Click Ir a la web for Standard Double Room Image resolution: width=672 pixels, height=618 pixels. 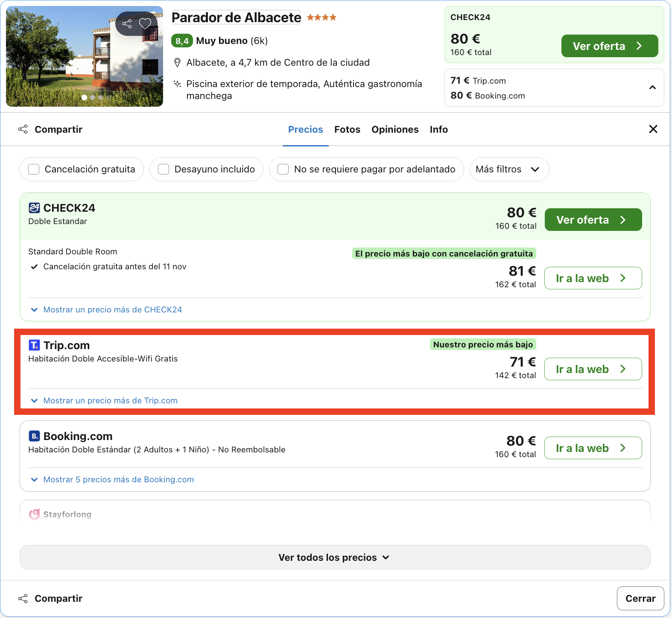[593, 278]
